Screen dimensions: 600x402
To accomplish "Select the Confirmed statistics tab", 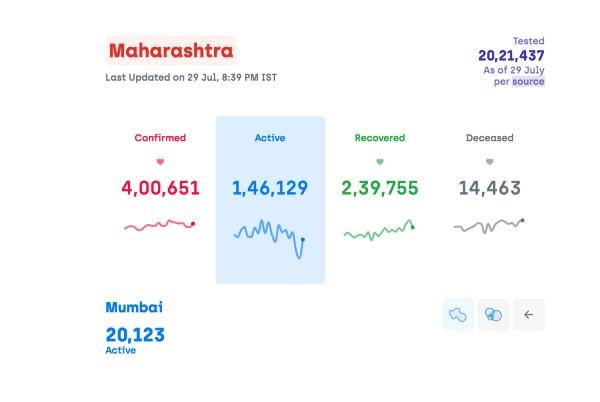I will pyautogui.click(x=160, y=138).
